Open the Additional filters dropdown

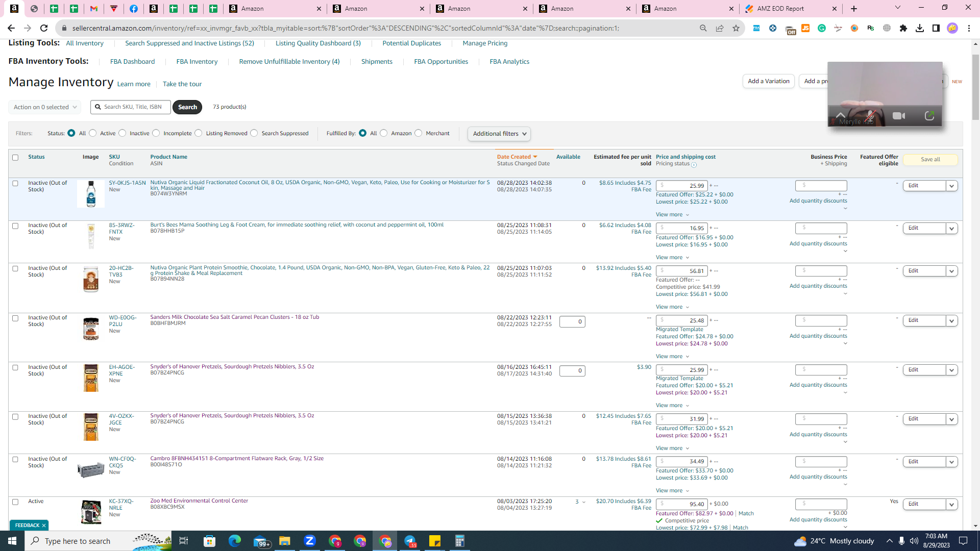click(499, 134)
